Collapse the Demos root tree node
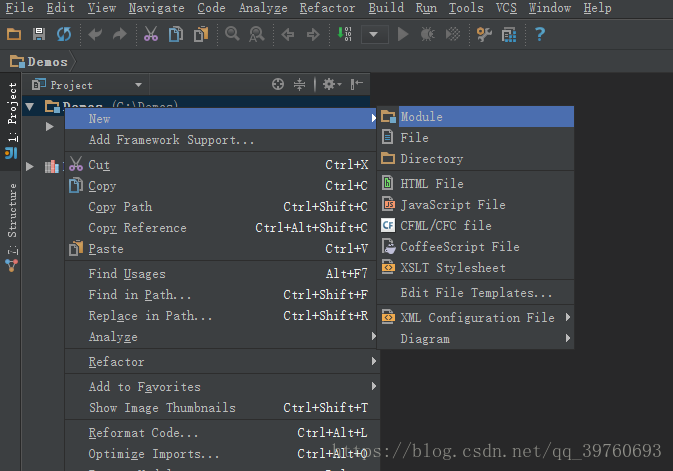673x471 pixels. pos(30,106)
